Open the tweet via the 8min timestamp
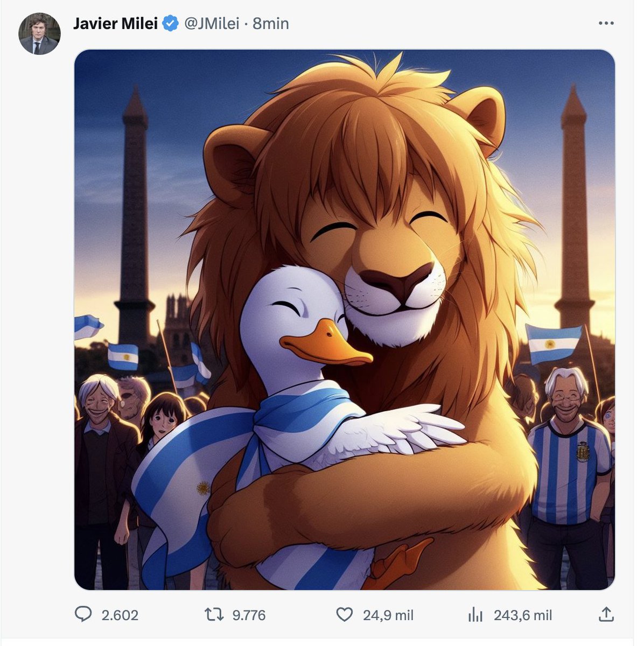 coord(270,24)
